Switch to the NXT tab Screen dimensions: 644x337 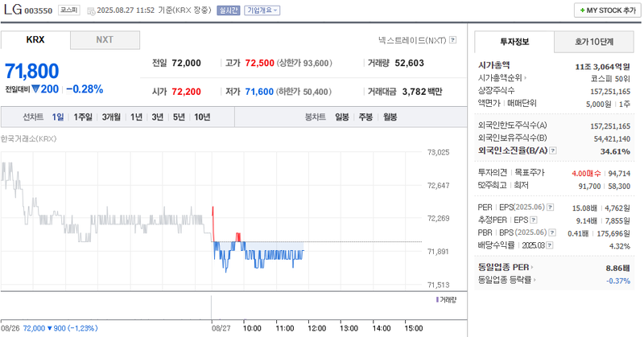point(105,40)
